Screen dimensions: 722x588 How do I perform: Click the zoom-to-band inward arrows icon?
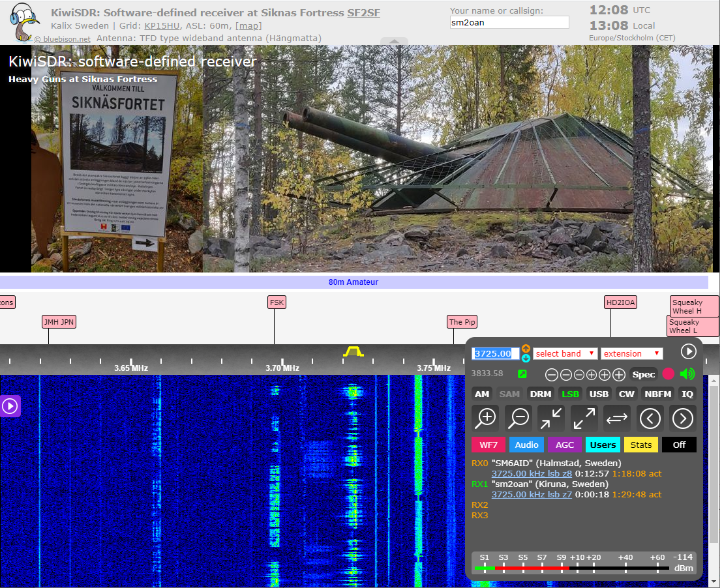click(551, 419)
